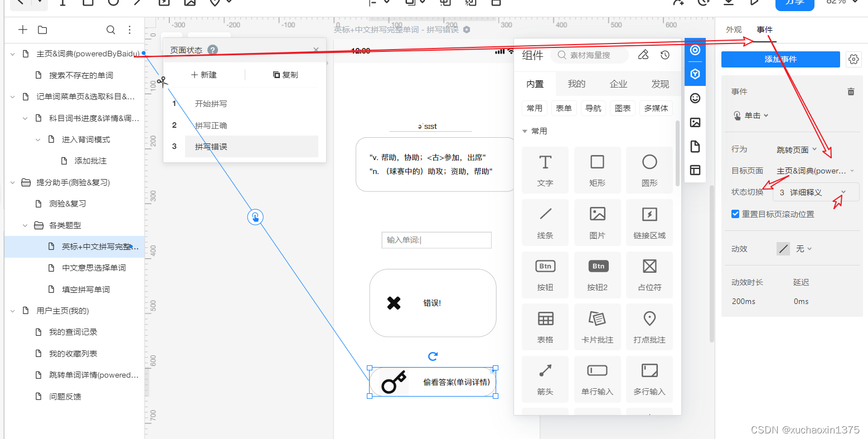This screenshot has width=868, height=439.
Task: Open the components cube icon in side strip
Action: [x=695, y=74]
